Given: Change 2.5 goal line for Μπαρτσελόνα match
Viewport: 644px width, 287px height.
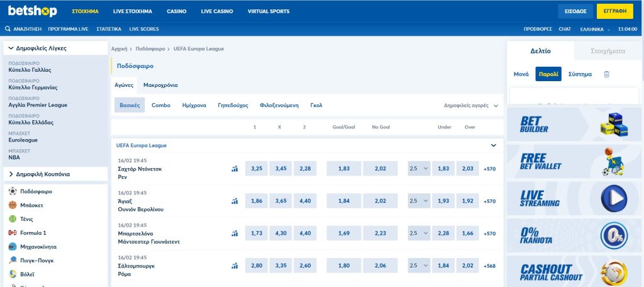Looking at the screenshot, I should tap(419, 233).
